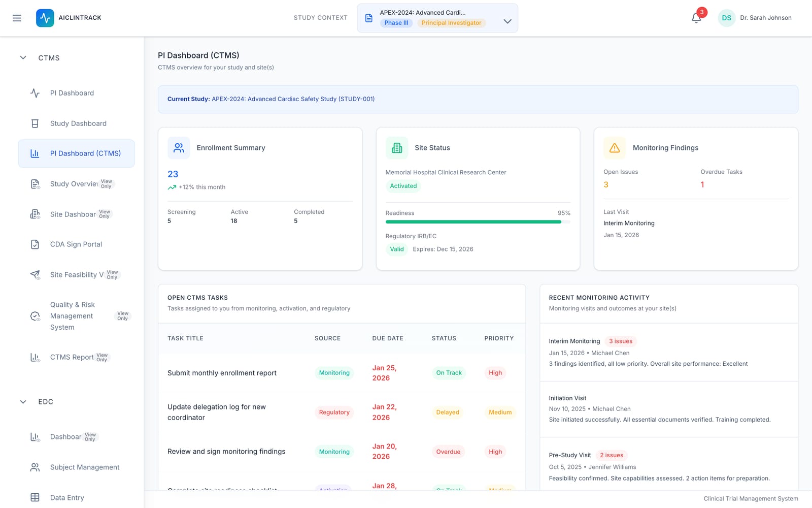Click the Quality & Risk Management icon

[x=35, y=316]
